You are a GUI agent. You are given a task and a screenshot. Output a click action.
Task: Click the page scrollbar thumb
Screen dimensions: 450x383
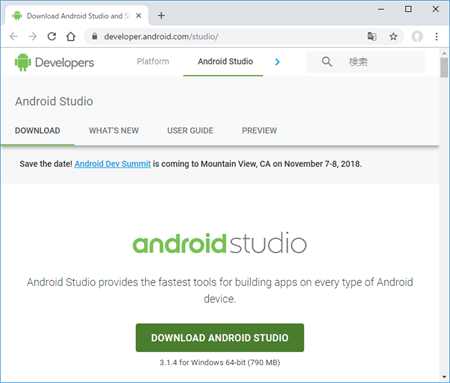[x=444, y=68]
